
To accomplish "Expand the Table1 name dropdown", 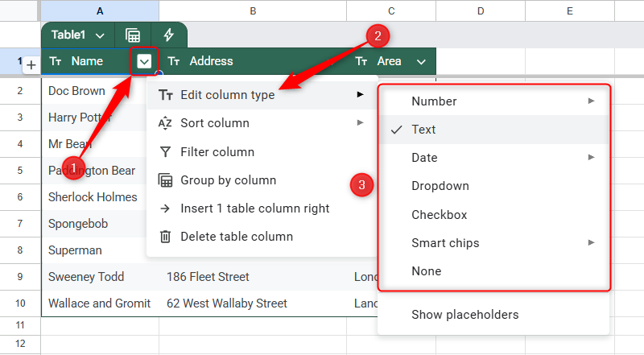I will tap(99, 35).
